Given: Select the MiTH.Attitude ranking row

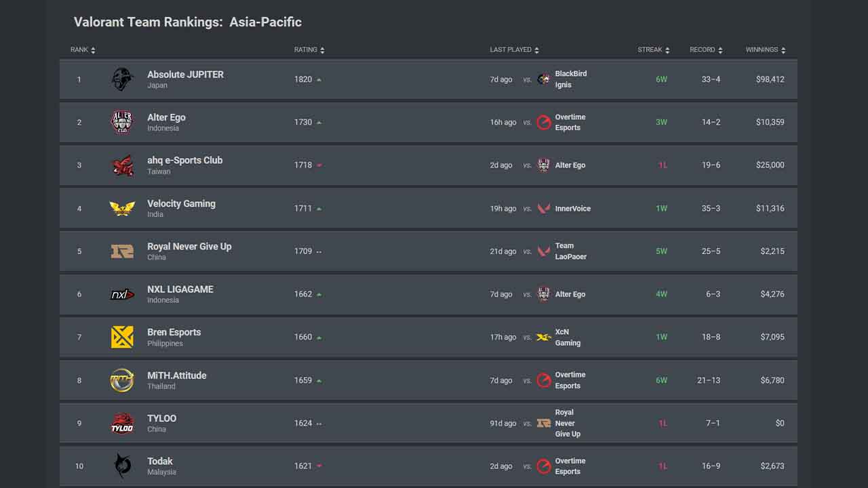Looking at the screenshot, I should pos(429,380).
